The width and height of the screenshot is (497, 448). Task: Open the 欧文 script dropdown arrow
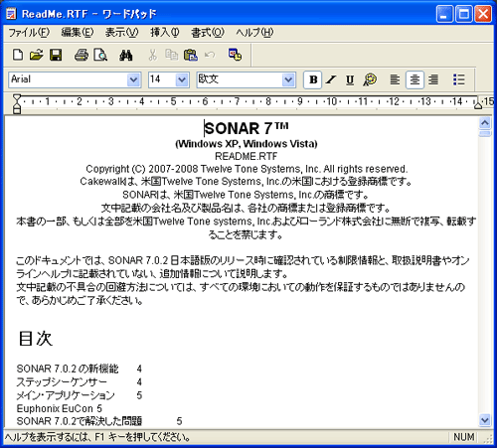pyautogui.click(x=288, y=79)
